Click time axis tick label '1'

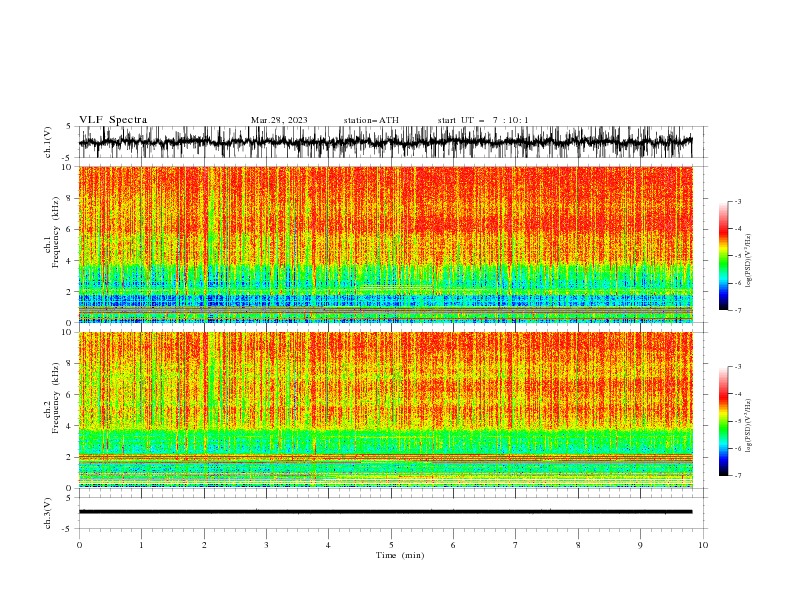pyautogui.click(x=141, y=545)
